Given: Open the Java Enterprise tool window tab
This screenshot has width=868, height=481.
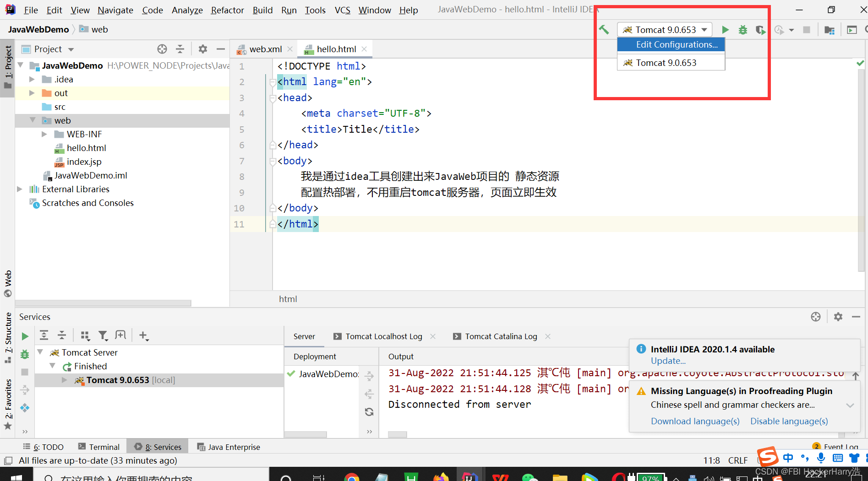Looking at the screenshot, I should 229,447.
